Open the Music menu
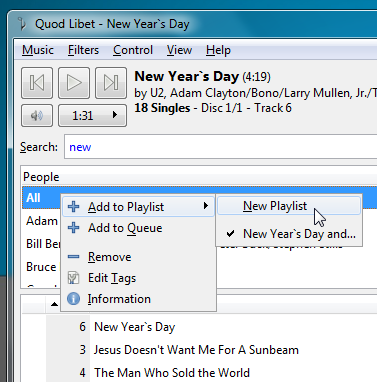 [x=38, y=50]
